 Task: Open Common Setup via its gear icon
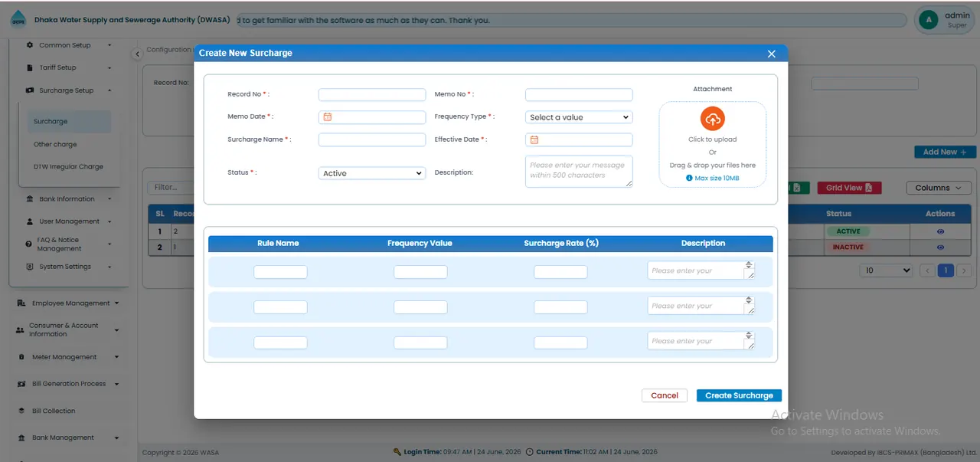point(30,45)
